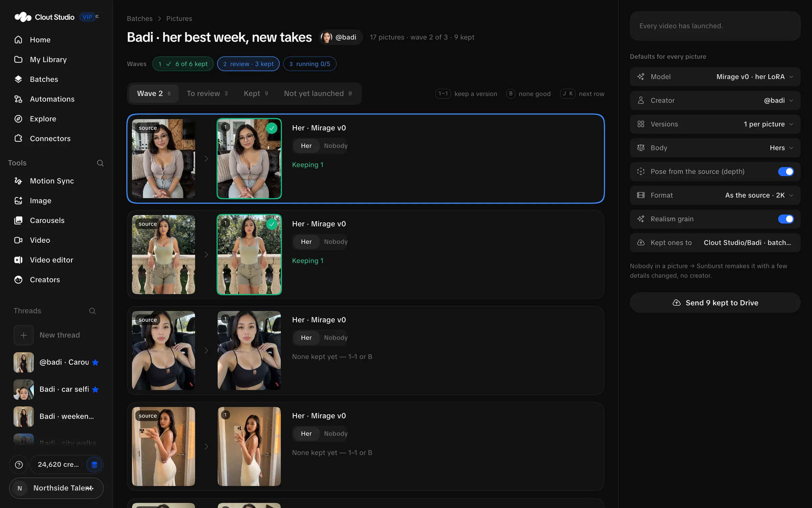Open the Model dropdown
Viewport: 812px width, 508px height.
click(x=715, y=77)
